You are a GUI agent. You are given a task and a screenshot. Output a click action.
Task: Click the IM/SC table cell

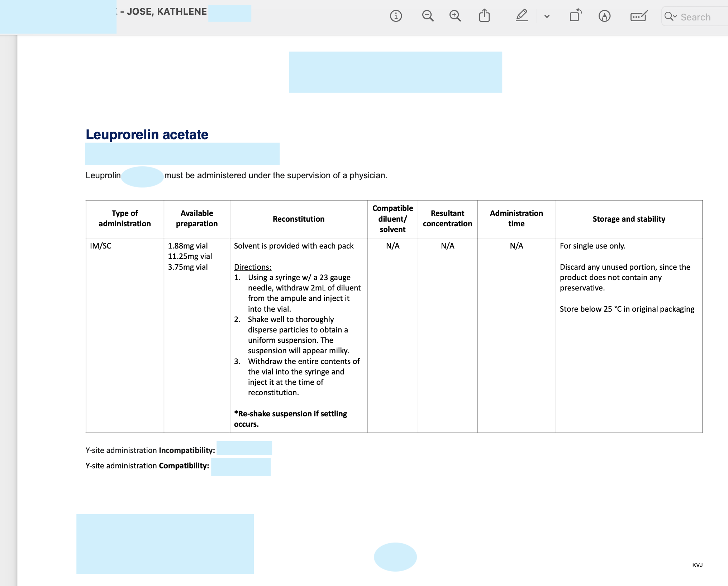coord(100,246)
